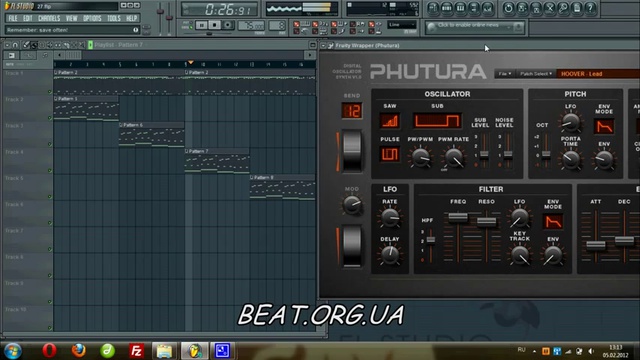Open the HELP menu
Viewport: 640px width, 360px height.
coord(131,18)
